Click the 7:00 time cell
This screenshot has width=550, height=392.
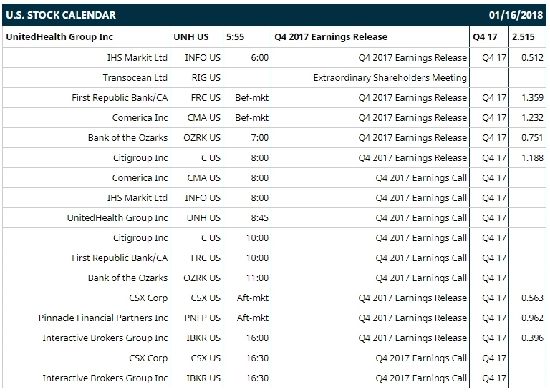click(x=259, y=137)
